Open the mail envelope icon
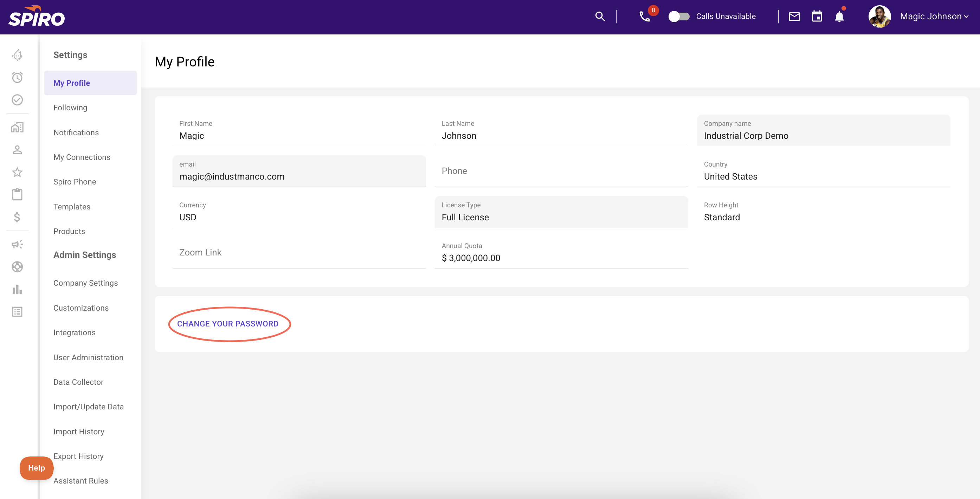The image size is (980, 499). pos(794,17)
